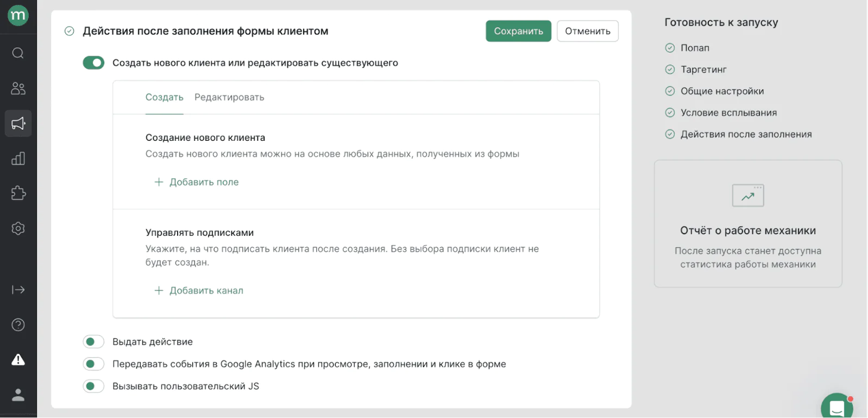
Task: Open the integrations puzzle piece icon
Action: point(18,193)
